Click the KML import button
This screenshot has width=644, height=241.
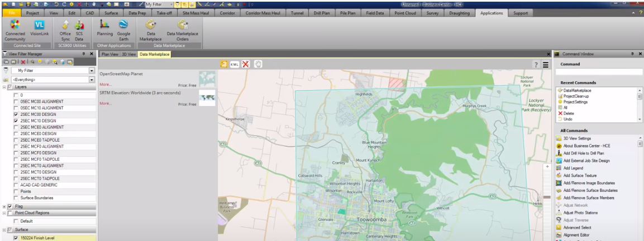click(x=235, y=64)
